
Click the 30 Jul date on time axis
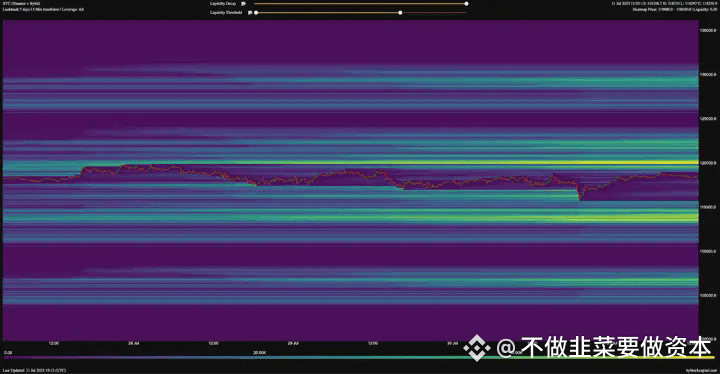pyautogui.click(x=453, y=343)
